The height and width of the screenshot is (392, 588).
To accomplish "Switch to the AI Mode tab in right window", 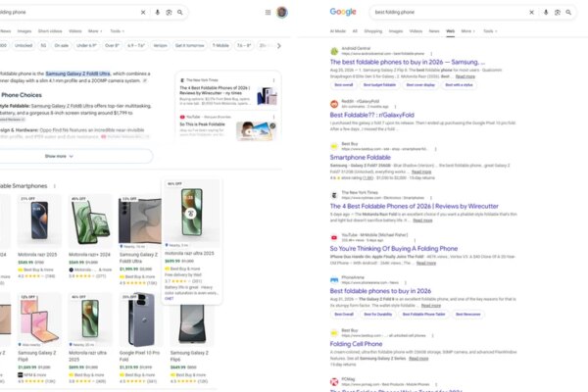I will pos(337,31).
